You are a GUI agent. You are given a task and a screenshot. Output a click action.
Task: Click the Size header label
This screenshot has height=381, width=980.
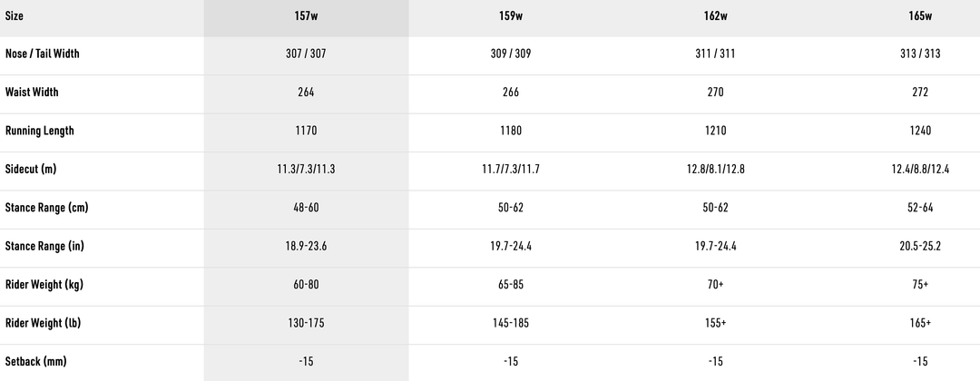(15, 16)
